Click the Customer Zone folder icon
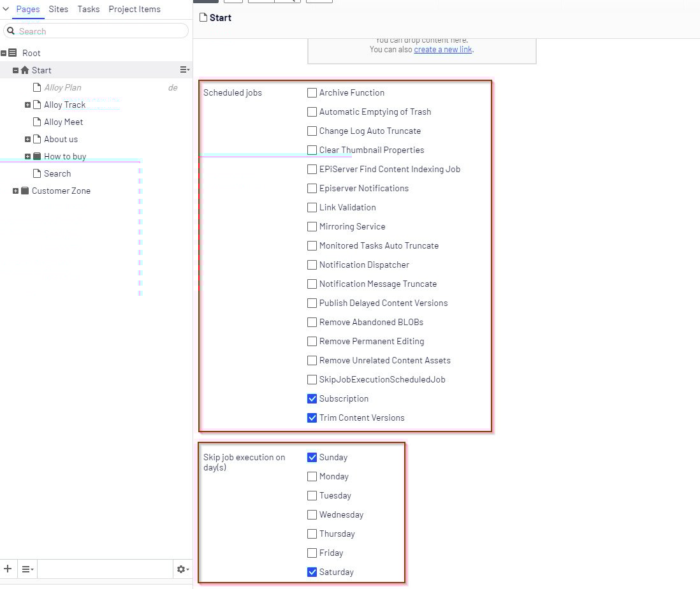700x589 pixels. 25,191
